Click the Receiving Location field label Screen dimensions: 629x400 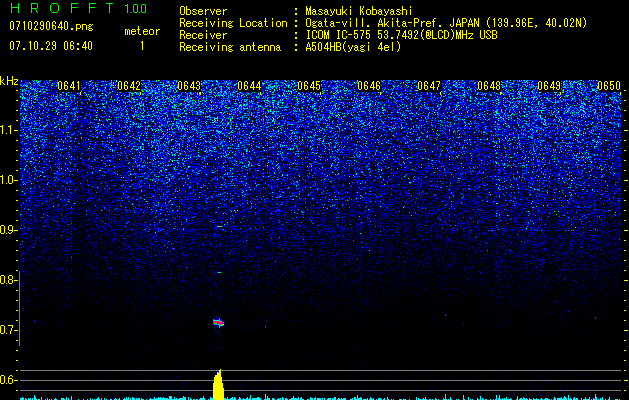233,23
